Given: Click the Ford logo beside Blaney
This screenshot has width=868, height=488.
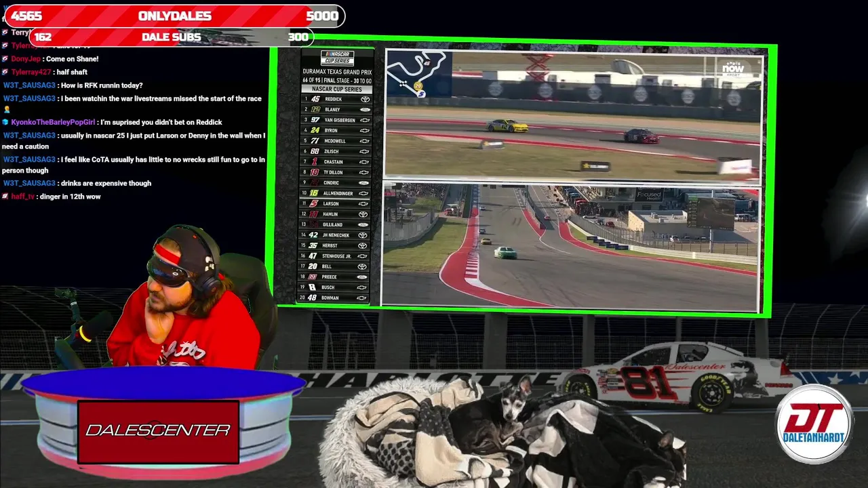Looking at the screenshot, I should [x=364, y=109].
